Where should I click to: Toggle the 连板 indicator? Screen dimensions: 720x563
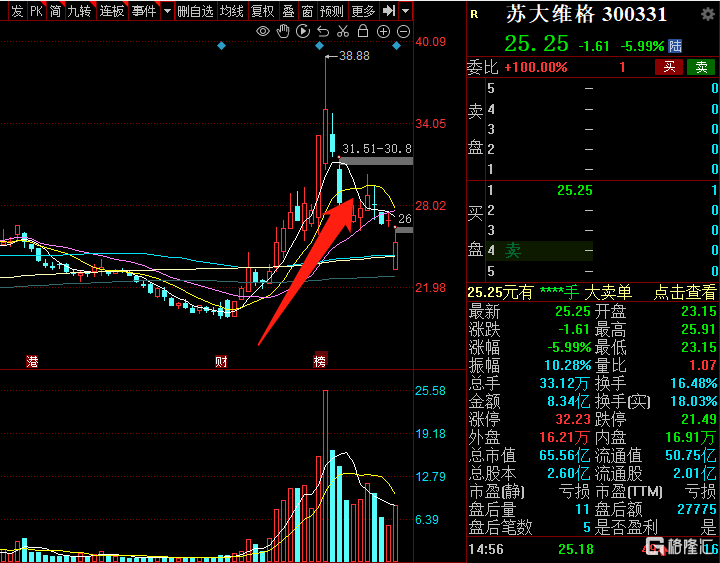[112, 11]
